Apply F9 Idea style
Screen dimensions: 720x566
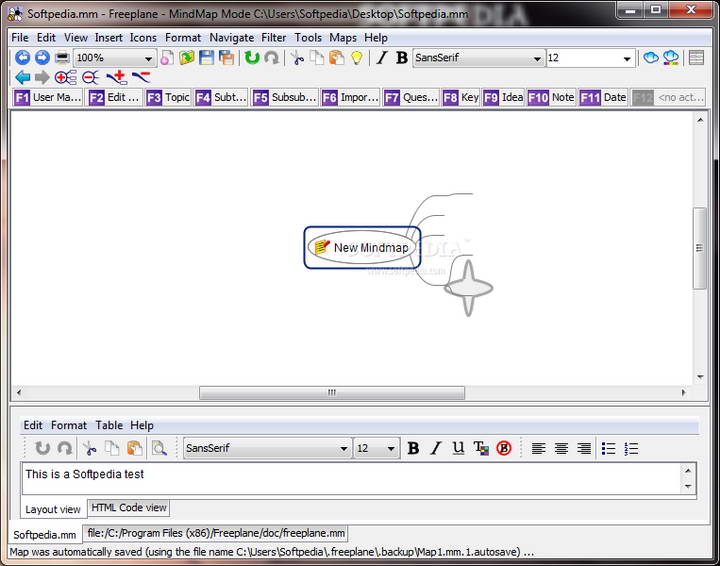pos(503,97)
